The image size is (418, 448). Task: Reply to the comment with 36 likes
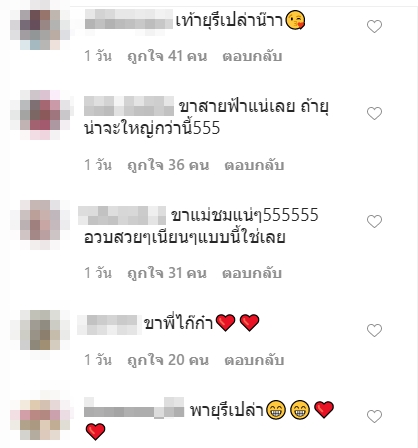[x=254, y=165]
